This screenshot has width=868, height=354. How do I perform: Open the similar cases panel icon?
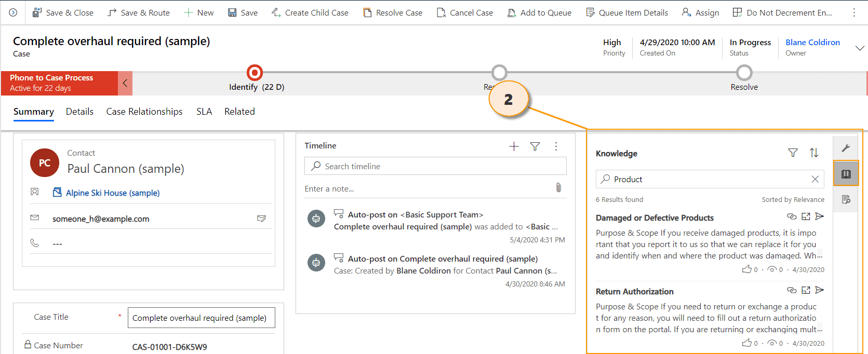[846, 199]
